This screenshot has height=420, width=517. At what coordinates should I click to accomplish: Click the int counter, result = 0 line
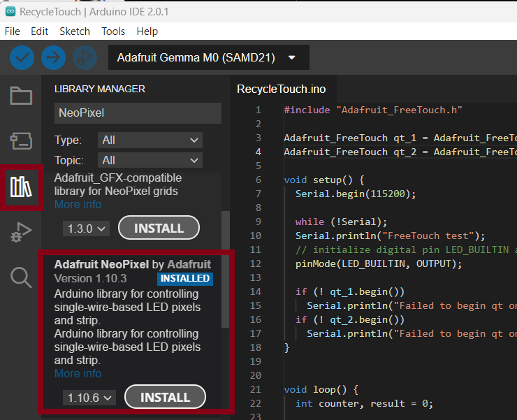(364, 403)
